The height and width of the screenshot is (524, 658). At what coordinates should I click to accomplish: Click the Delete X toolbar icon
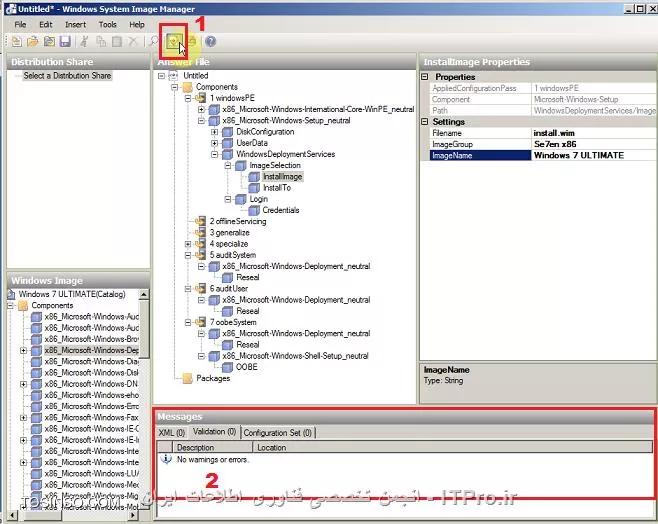click(x=133, y=41)
